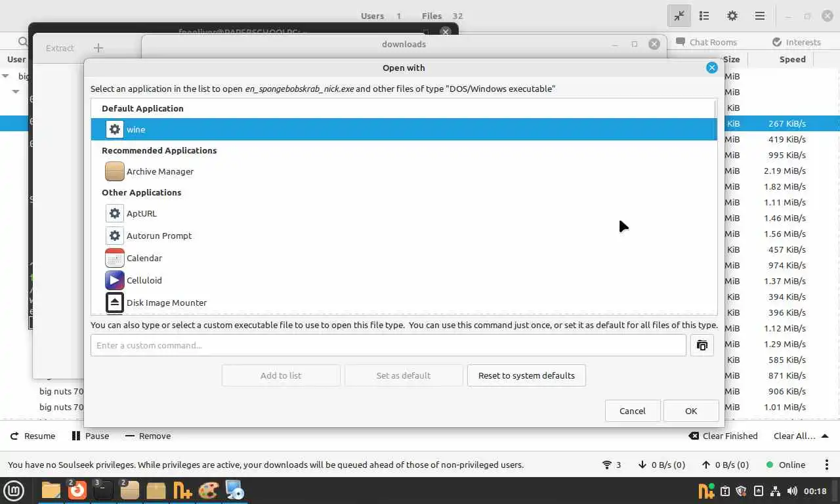Open the network tray icon
840x504 pixels.
tap(775, 491)
